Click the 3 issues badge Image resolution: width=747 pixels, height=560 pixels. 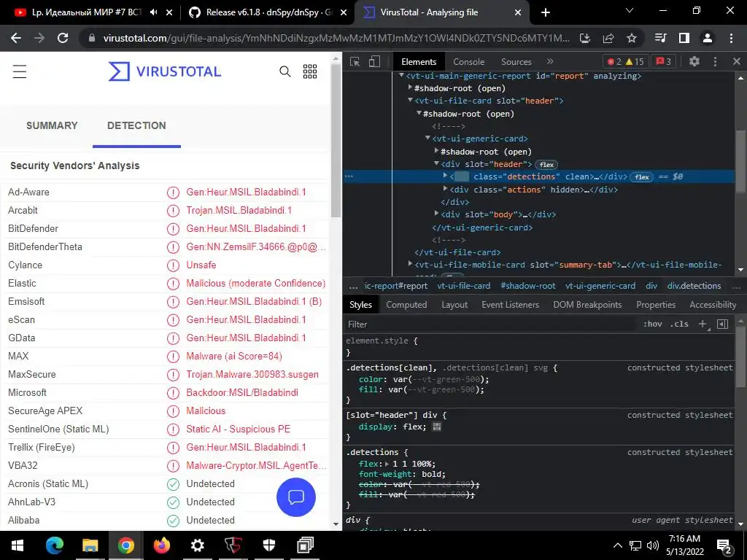pyautogui.click(x=664, y=61)
